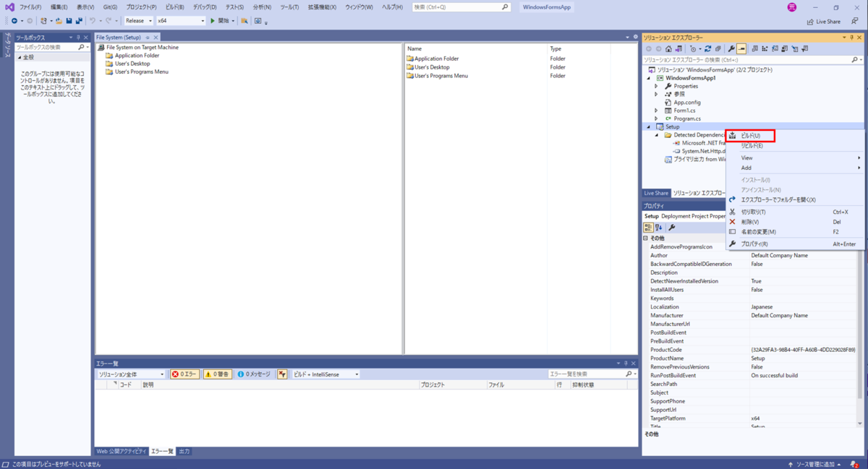Toggle the 0 messages (0 メッセージ) filter
This screenshot has width=868, height=469.
253,374
